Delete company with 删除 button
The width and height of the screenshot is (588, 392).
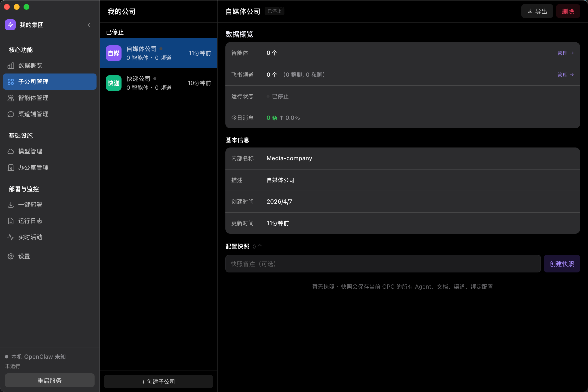point(568,11)
